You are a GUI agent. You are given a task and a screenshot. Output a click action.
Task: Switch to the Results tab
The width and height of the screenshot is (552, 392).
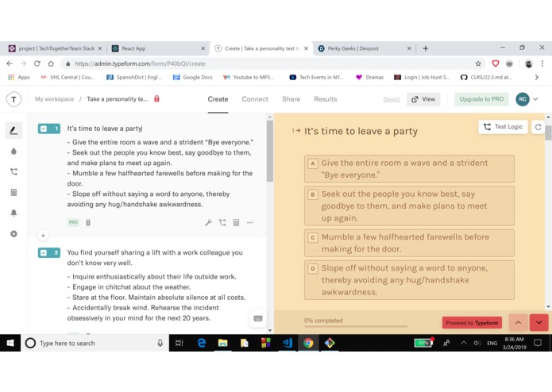[326, 99]
